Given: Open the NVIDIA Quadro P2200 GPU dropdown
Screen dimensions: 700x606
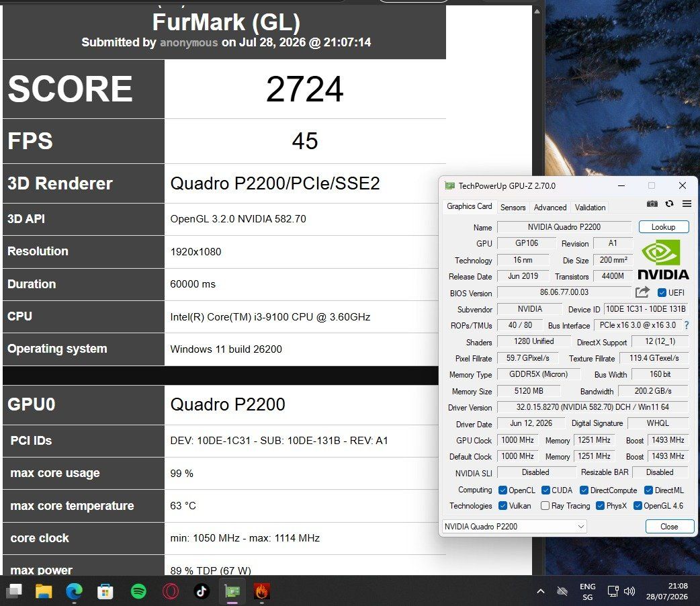Looking at the screenshot, I should (x=515, y=527).
